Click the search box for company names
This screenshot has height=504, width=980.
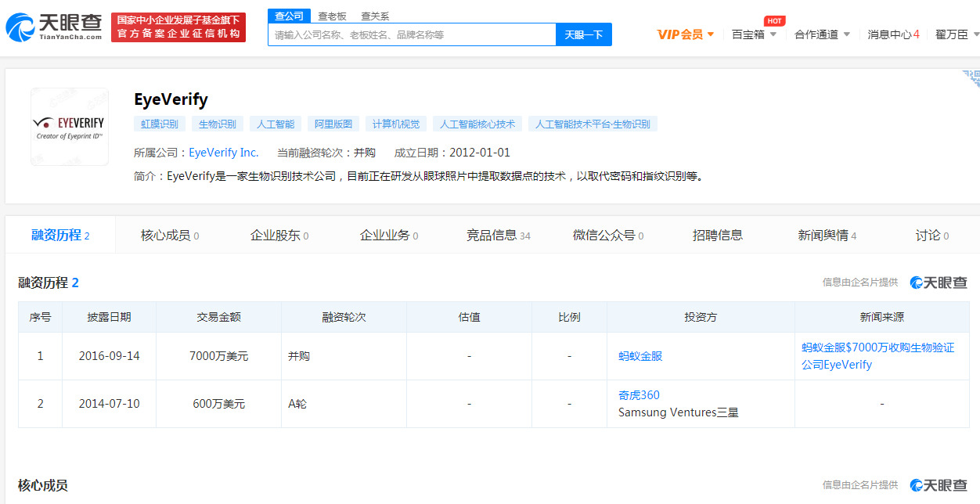[x=412, y=34]
